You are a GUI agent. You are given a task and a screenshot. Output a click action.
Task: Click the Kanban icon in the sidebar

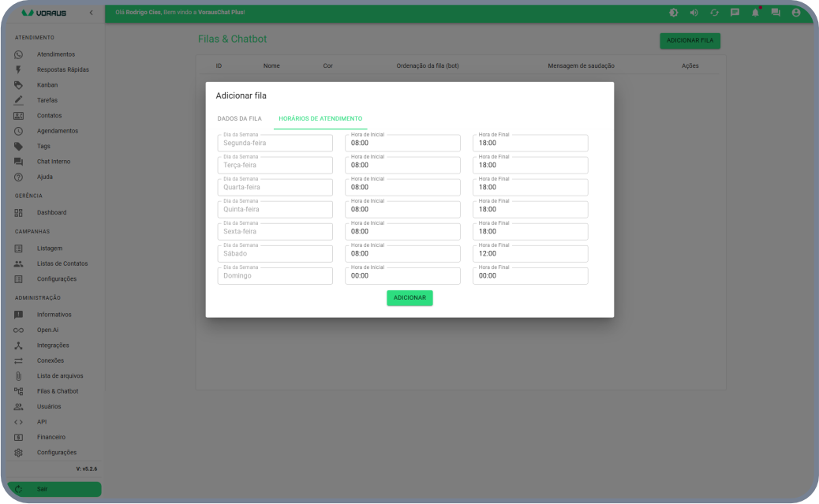point(18,85)
